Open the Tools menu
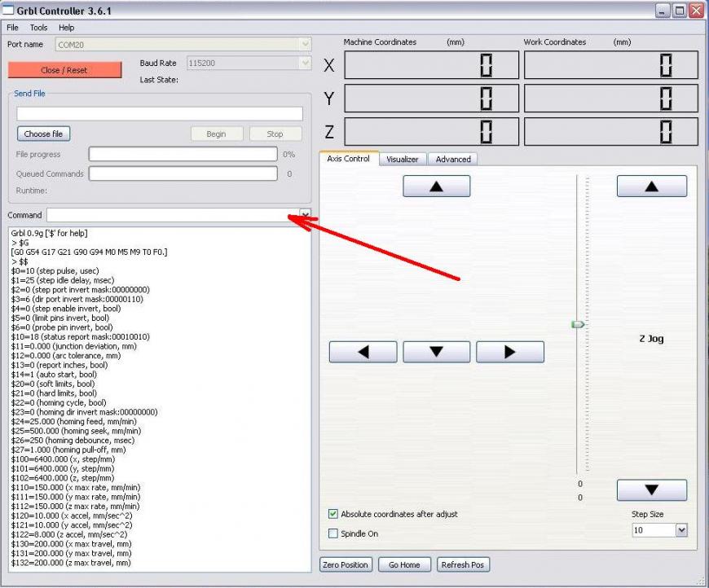709x588 pixels. [38, 28]
